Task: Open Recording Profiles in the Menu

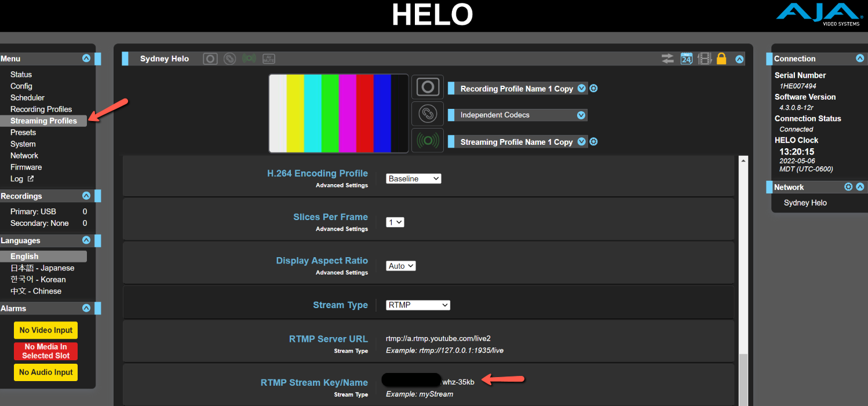Action: tap(41, 109)
